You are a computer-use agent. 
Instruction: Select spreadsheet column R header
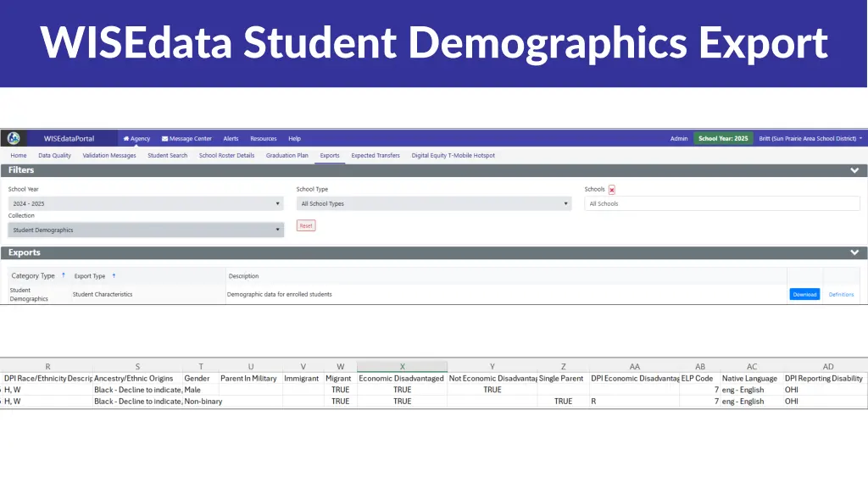pyautogui.click(x=47, y=366)
